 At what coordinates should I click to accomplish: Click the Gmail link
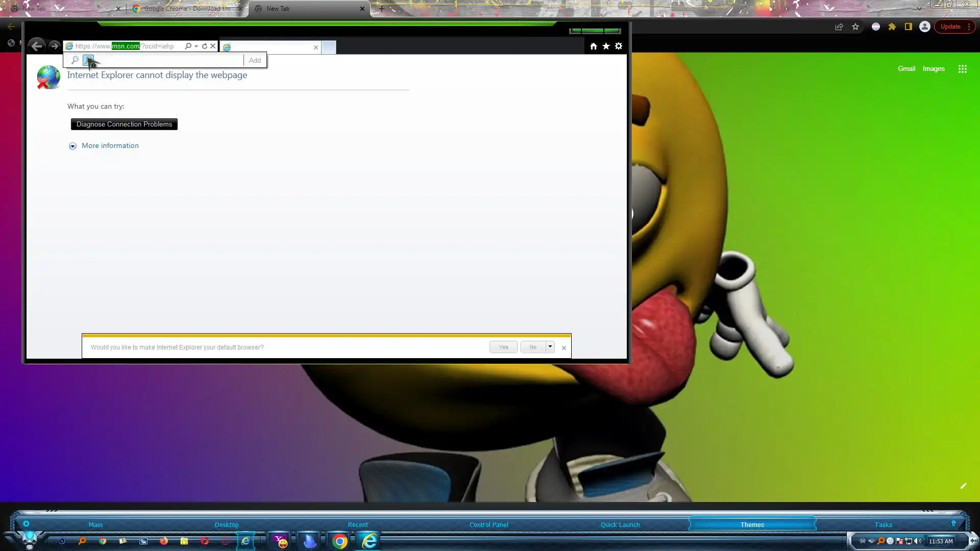pyautogui.click(x=906, y=68)
